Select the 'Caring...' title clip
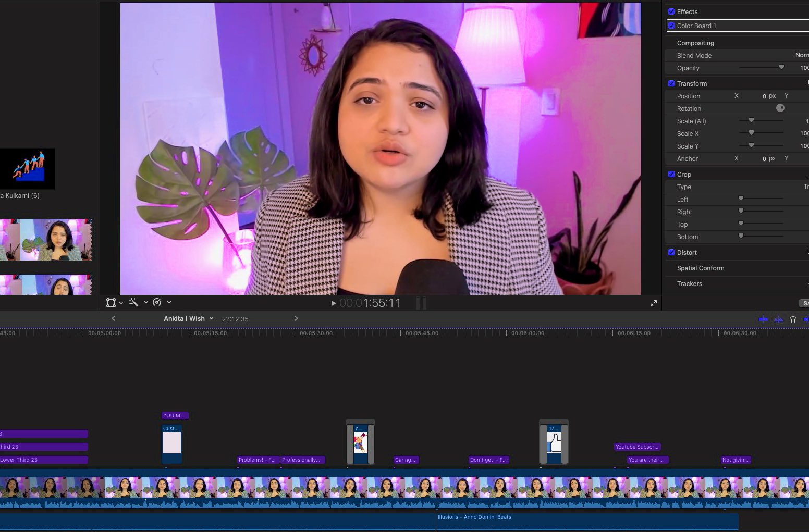Viewport: 809px width, 532px height. coord(406,460)
